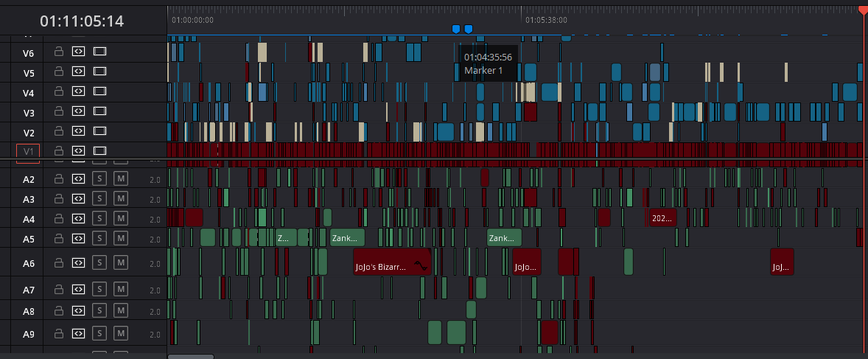Click the V1 destination control box
Image resolution: width=868 pixels, height=359 pixels.
click(28, 153)
